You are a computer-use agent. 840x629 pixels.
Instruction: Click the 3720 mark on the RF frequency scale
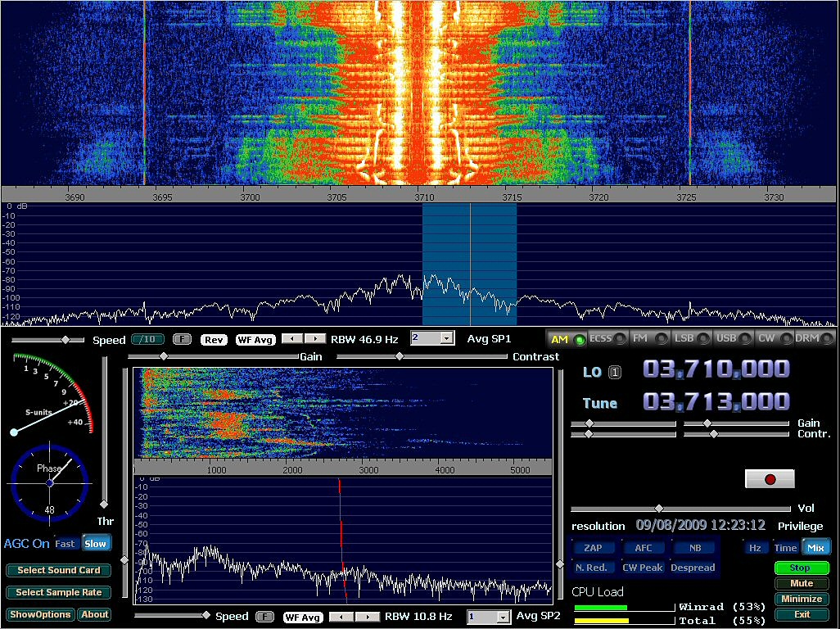pos(598,197)
